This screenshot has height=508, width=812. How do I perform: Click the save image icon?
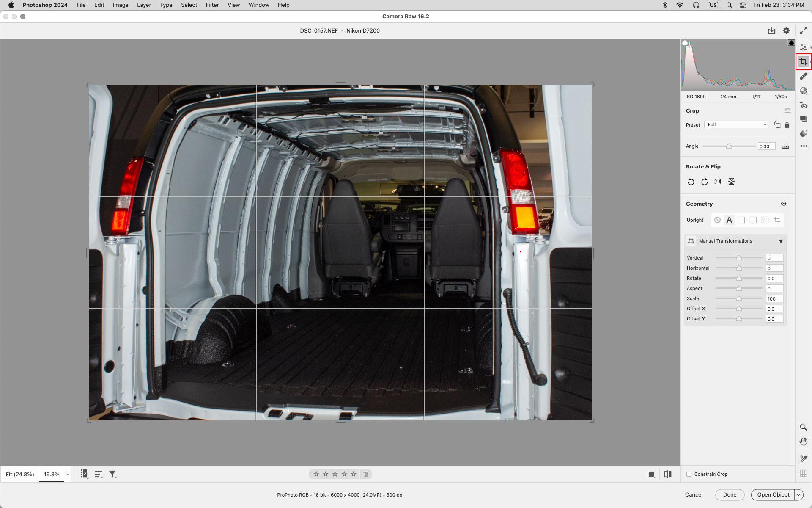point(771,30)
